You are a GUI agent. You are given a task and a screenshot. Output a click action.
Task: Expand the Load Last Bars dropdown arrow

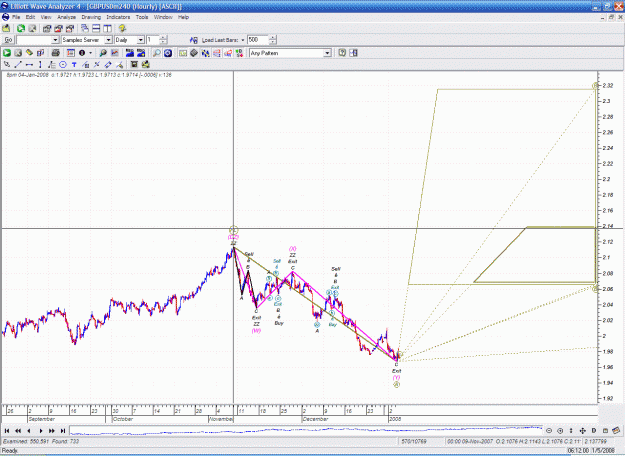click(x=242, y=40)
